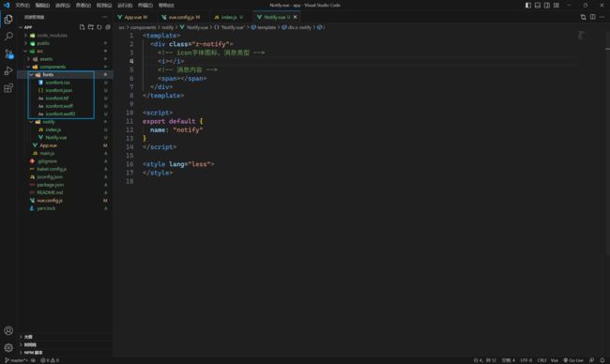Click the notifications bell in status bar
Viewport: 610px width, 364px height.
[x=602, y=360]
